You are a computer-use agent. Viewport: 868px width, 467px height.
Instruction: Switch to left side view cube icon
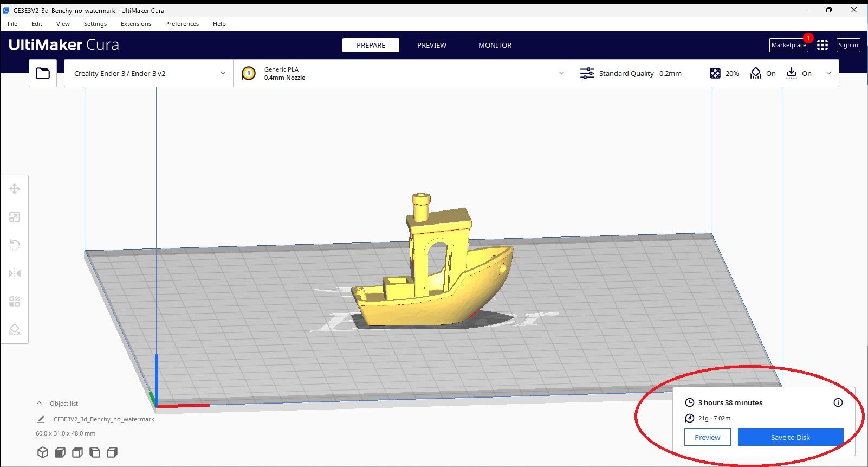[95, 452]
